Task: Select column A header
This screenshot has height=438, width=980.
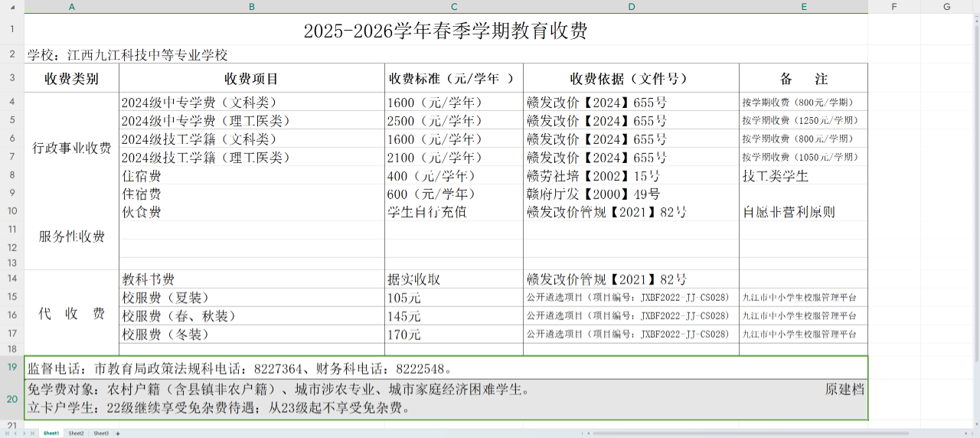Action: coord(72,7)
